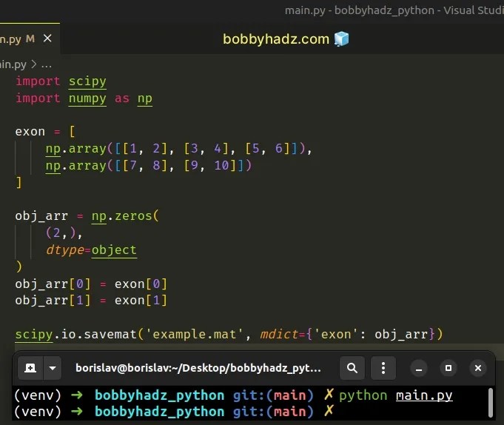Click 'scipy' in import scipy line
Image resolution: width=504 pixels, height=425 pixels.
point(87,81)
